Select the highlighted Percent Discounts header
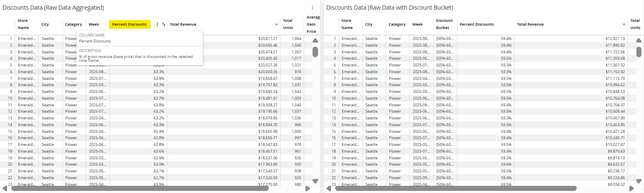This screenshot has height=193, width=644. [x=130, y=24]
